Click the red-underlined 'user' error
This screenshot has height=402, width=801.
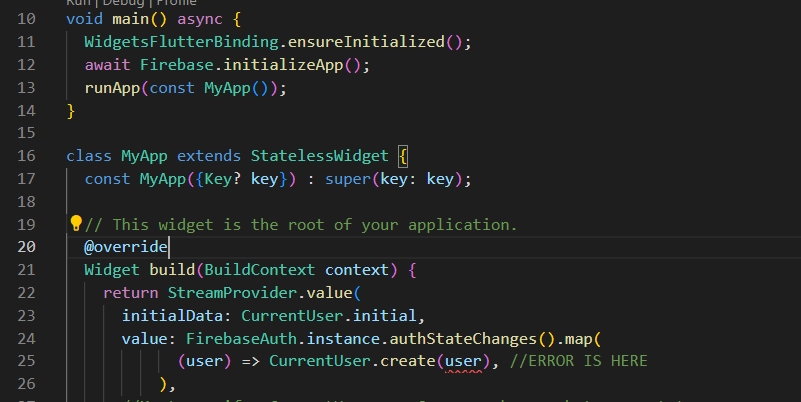click(x=463, y=362)
